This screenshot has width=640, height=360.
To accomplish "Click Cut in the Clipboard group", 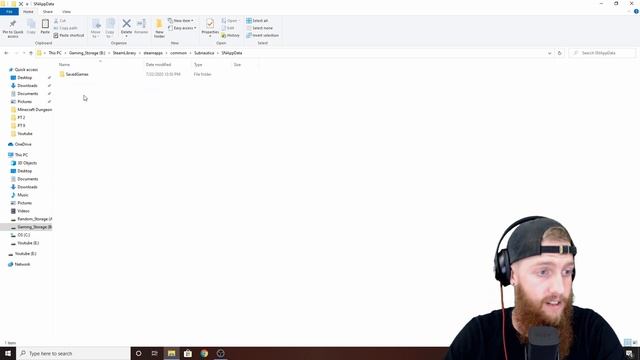I will click(60, 21).
